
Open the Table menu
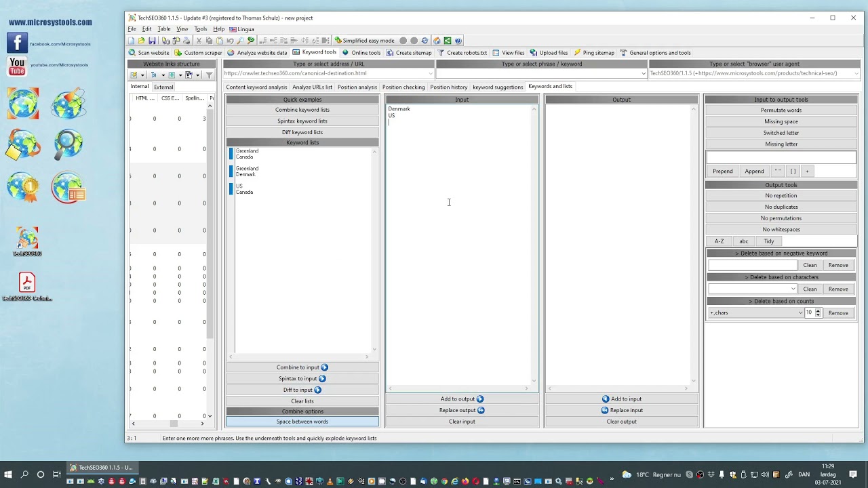coord(164,29)
